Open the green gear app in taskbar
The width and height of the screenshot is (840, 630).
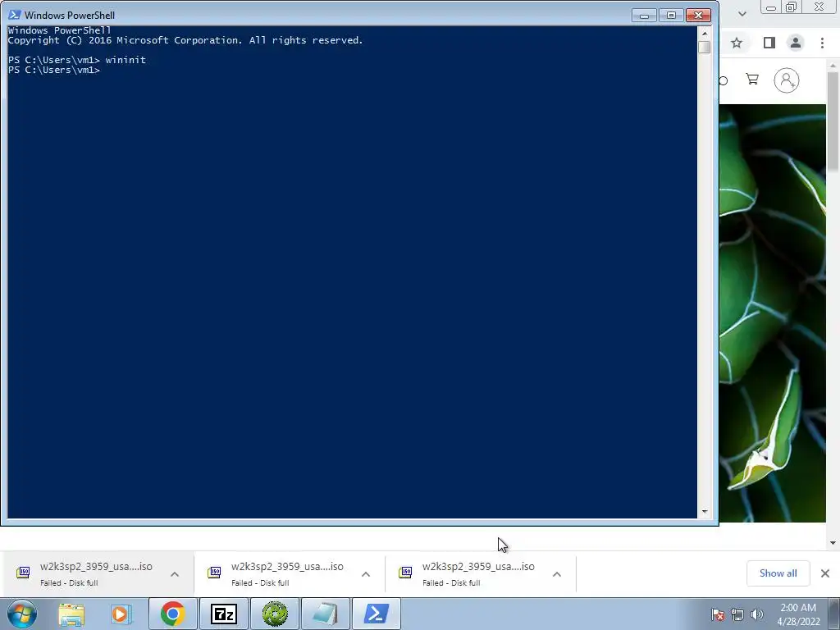(275, 614)
